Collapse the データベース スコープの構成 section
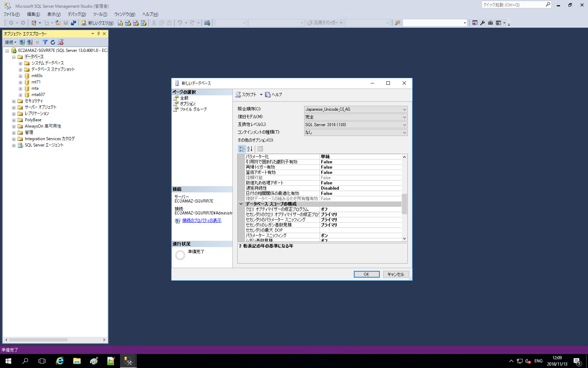This screenshot has width=588, height=368. click(x=241, y=204)
